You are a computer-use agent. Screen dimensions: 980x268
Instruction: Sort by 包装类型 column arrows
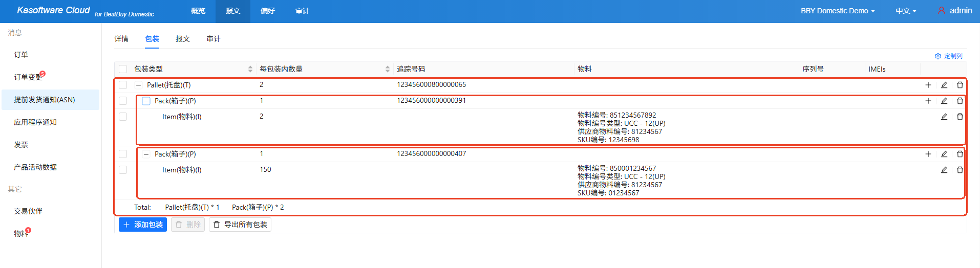point(250,69)
